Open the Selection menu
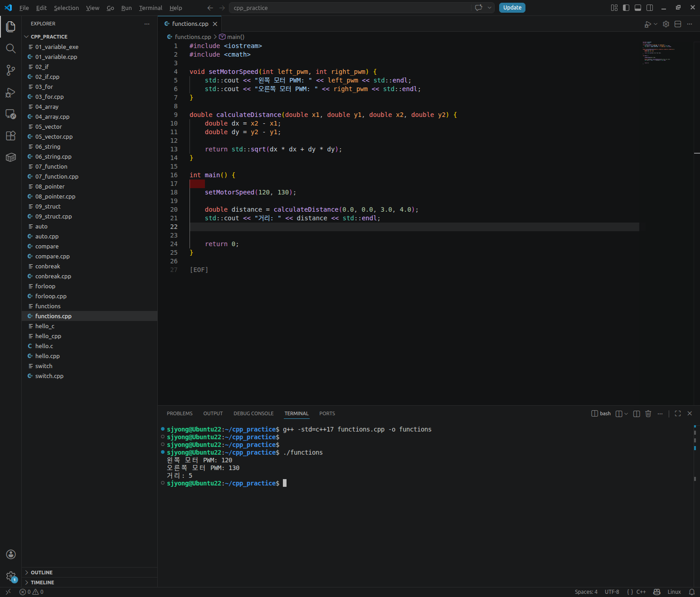This screenshot has width=700, height=597. pyautogui.click(x=66, y=8)
